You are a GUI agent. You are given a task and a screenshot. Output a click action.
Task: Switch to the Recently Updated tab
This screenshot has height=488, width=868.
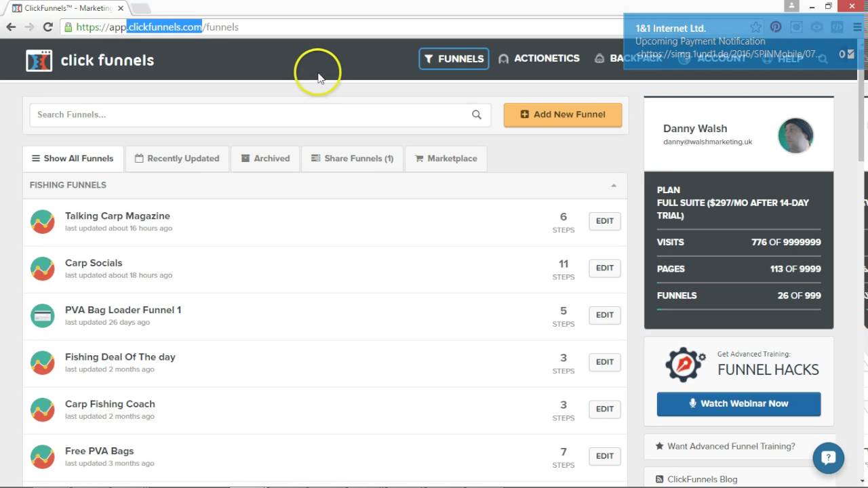(x=177, y=159)
